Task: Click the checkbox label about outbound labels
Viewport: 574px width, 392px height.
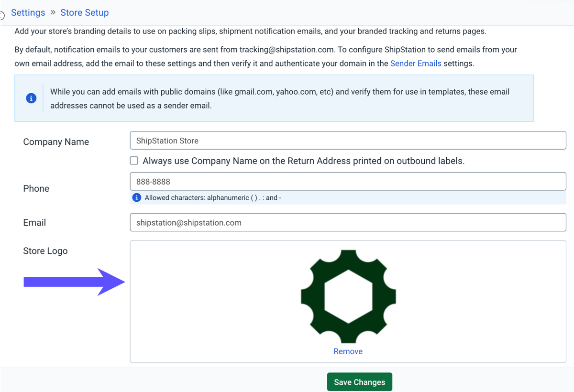Action: [304, 161]
